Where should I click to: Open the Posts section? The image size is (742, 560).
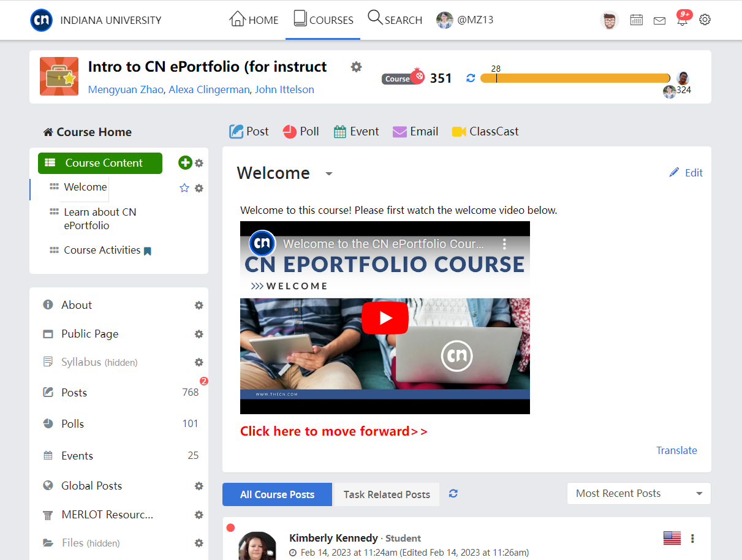(74, 393)
